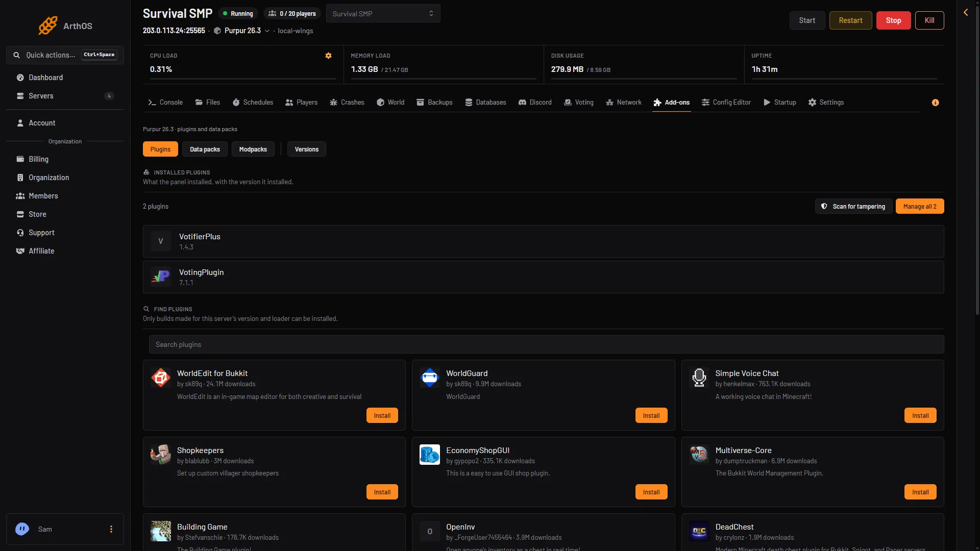Open Affiliate in the sidebar
Image resolution: width=980 pixels, height=551 pixels.
click(x=65, y=251)
